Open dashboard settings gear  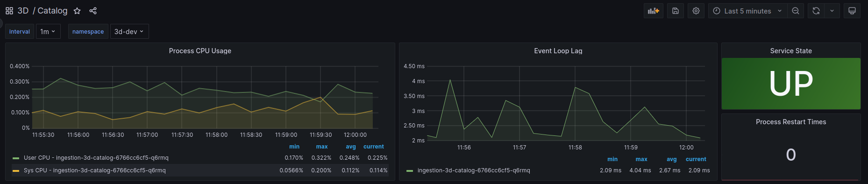pos(696,11)
